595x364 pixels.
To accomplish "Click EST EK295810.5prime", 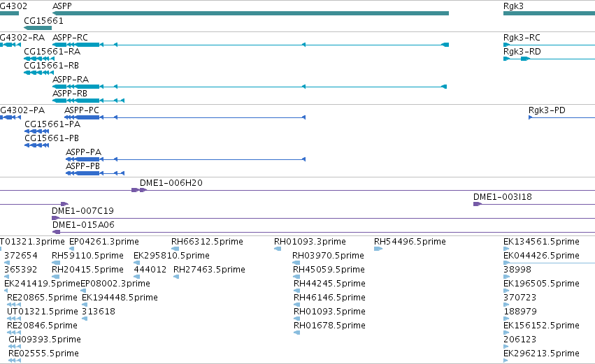I will tap(171, 256).
